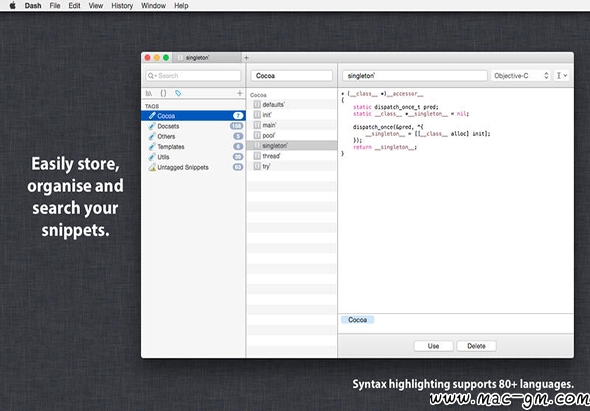Image resolution: width=590 pixels, height=411 pixels.
Task: Show the snippets braces sidebar icon
Action: point(163,93)
